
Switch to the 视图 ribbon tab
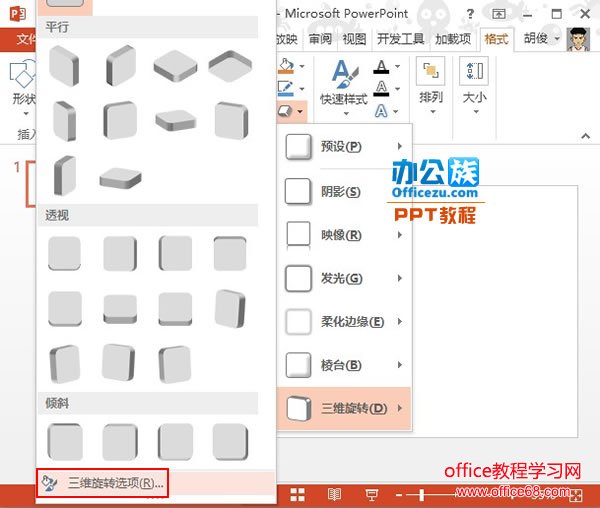coord(354,39)
